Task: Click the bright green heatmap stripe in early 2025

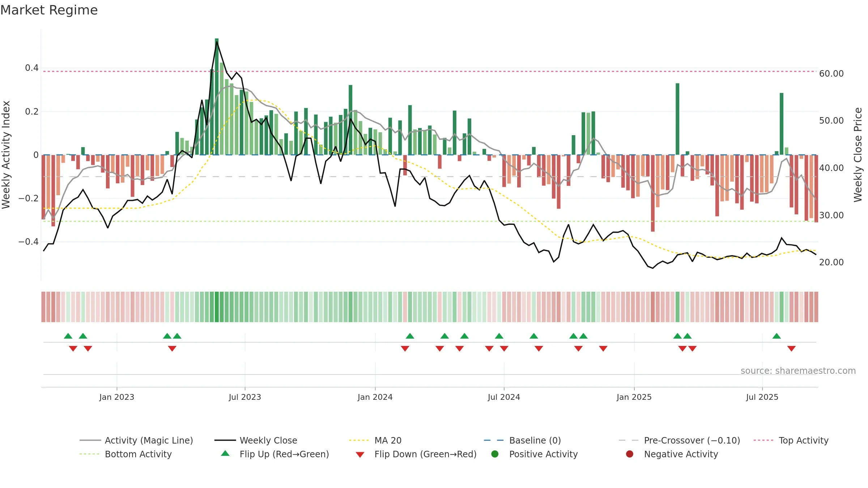Action: 677,307
